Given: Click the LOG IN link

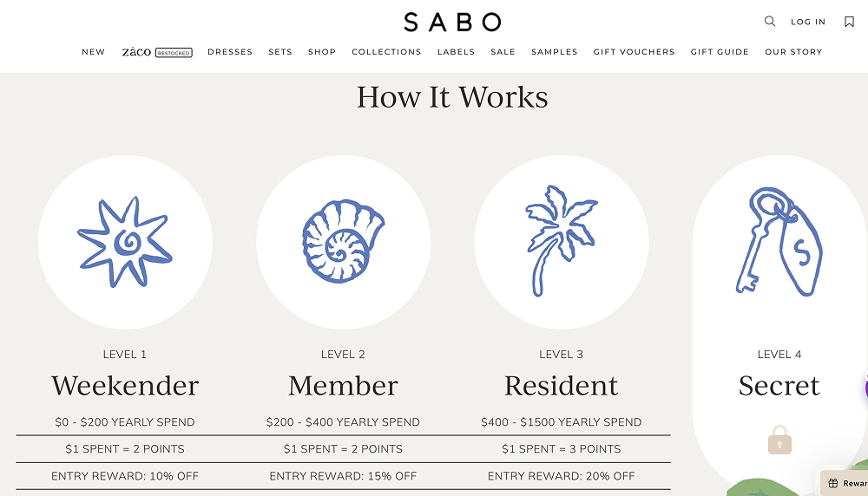Looking at the screenshot, I should (x=808, y=22).
